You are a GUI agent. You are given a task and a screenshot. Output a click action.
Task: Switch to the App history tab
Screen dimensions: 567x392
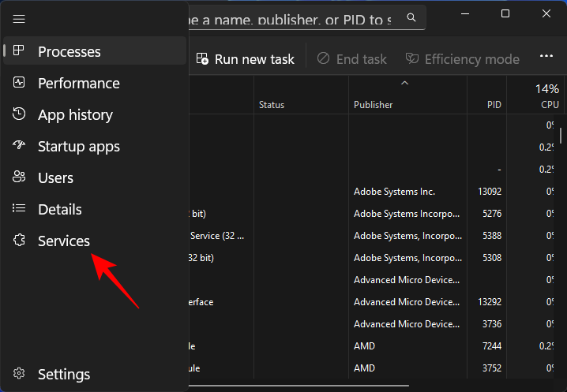click(75, 114)
